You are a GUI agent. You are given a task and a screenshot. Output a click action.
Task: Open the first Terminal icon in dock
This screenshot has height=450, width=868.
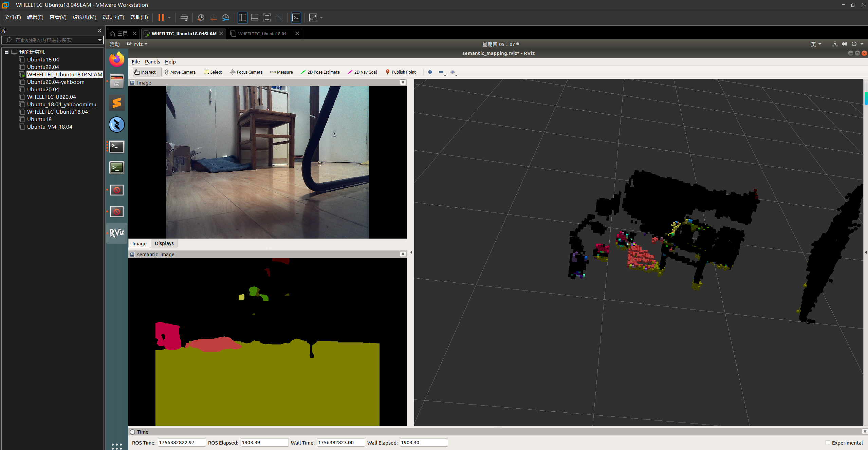pos(116,147)
